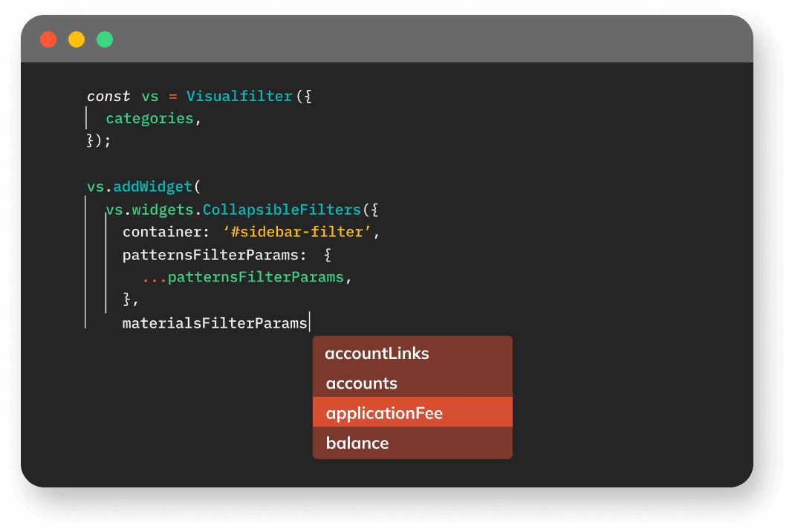The image size is (792, 532).
Task: Click the yellow minimize window dot
Action: 77,39
